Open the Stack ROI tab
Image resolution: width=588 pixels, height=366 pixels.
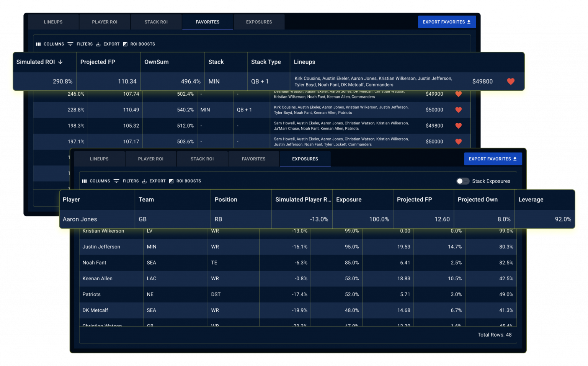pos(156,22)
